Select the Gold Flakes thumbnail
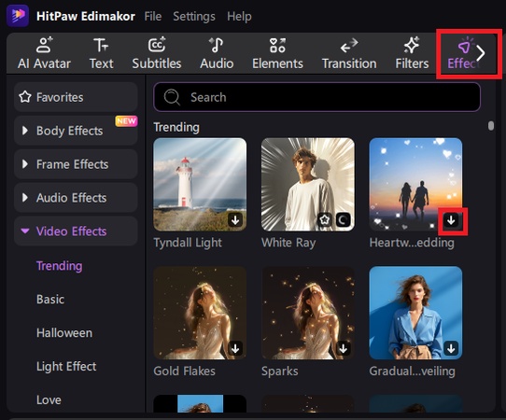This screenshot has height=420, width=506. click(x=200, y=313)
